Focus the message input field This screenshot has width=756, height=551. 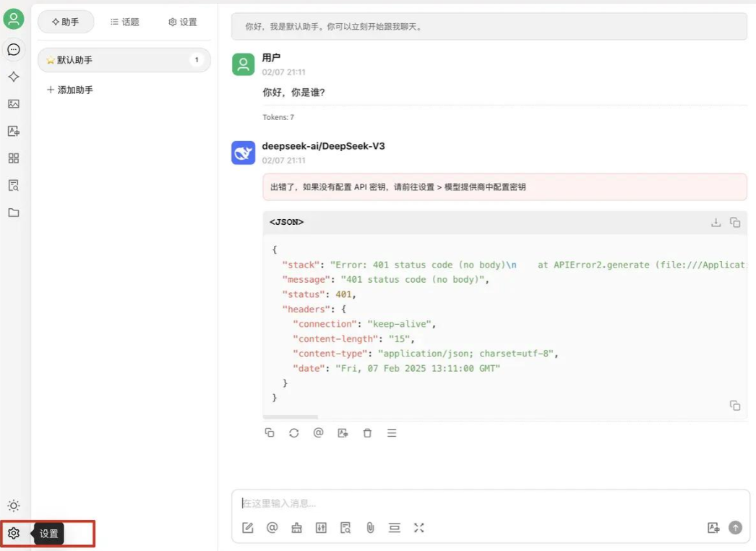484,503
